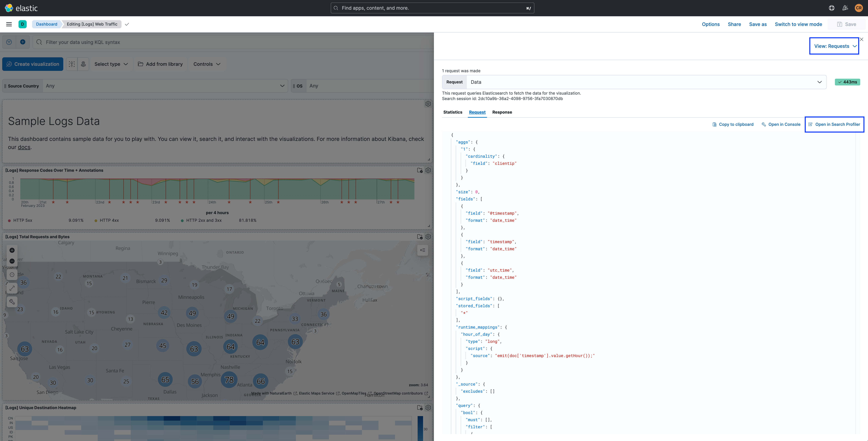The height and width of the screenshot is (441, 868).
Task: Click Total Requests and Bytes library icon
Action: 420,237
